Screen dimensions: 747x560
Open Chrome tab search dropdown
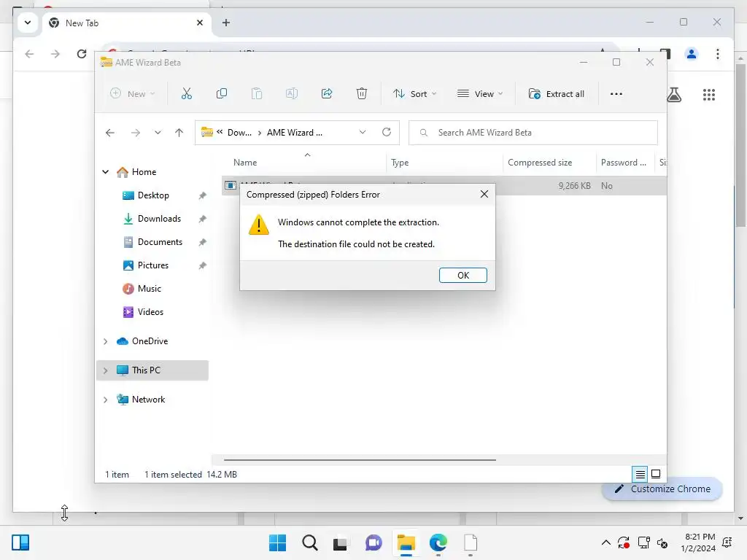(28, 23)
